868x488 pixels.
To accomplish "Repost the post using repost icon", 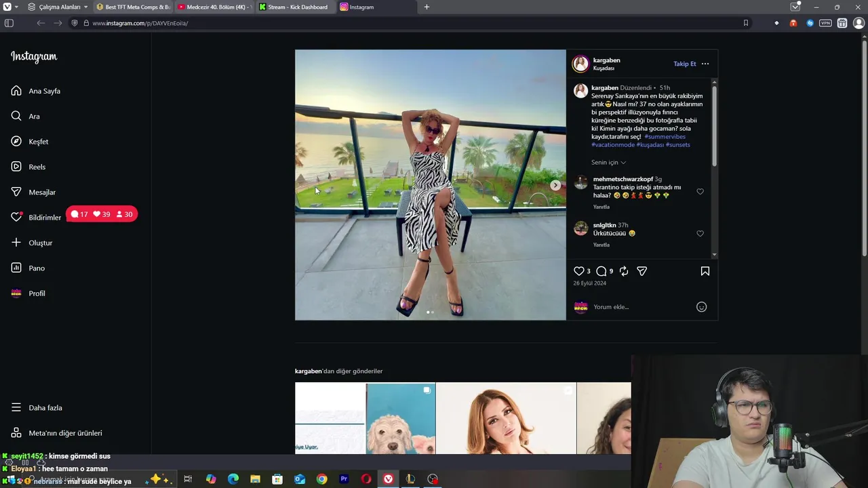I will tap(624, 271).
